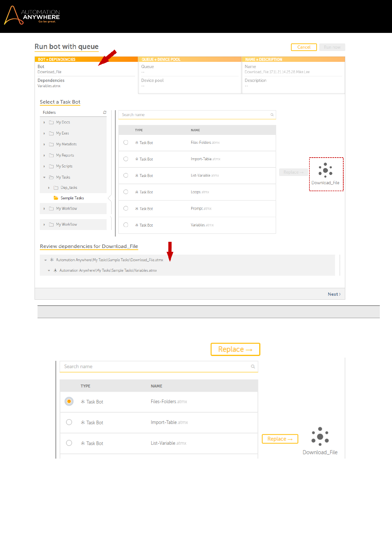
Task: Open the NAME + DESCRIPTION tab
Action: (x=294, y=59)
